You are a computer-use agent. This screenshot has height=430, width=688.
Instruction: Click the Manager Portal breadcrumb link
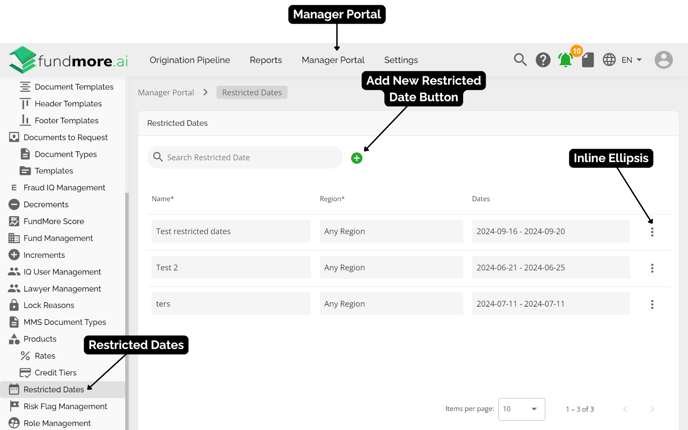point(166,92)
